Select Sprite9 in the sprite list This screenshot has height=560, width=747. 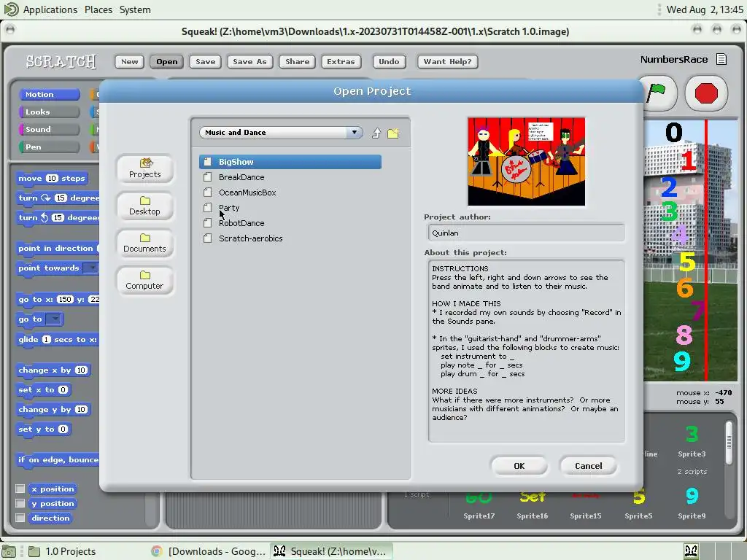point(692,503)
